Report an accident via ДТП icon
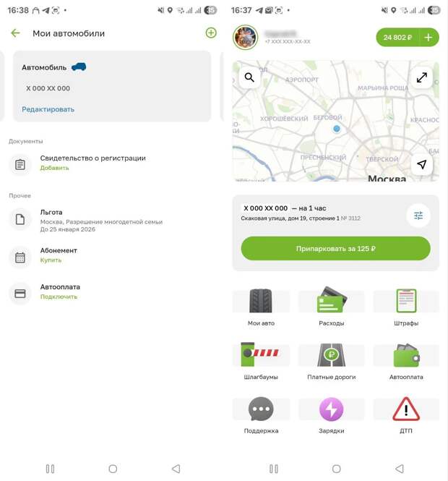This screenshot has height=481, width=448. (406, 409)
